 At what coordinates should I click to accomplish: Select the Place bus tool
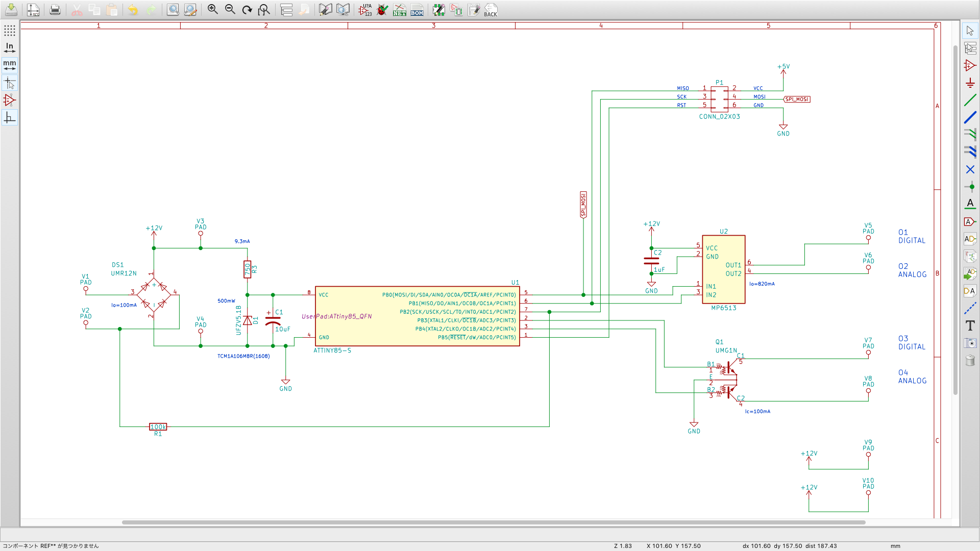970,117
